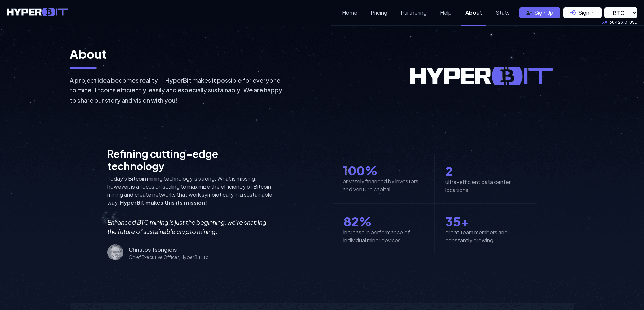Click the Help navigation link
Screen dimensions: 644x310
tap(445, 13)
